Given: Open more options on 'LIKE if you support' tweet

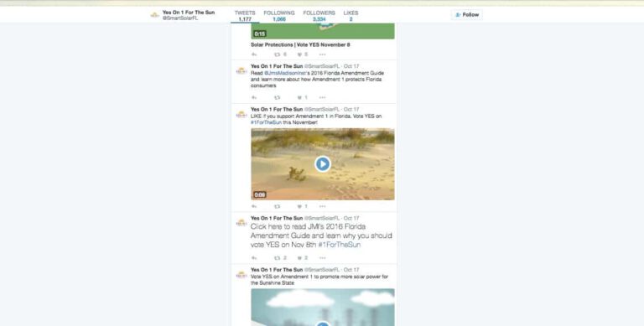Looking at the screenshot, I should coord(322,206).
